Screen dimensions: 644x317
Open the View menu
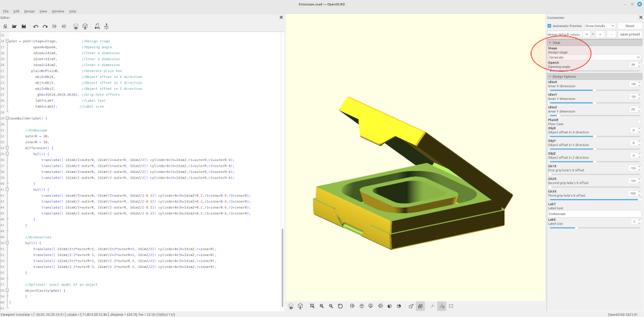point(43,11)
